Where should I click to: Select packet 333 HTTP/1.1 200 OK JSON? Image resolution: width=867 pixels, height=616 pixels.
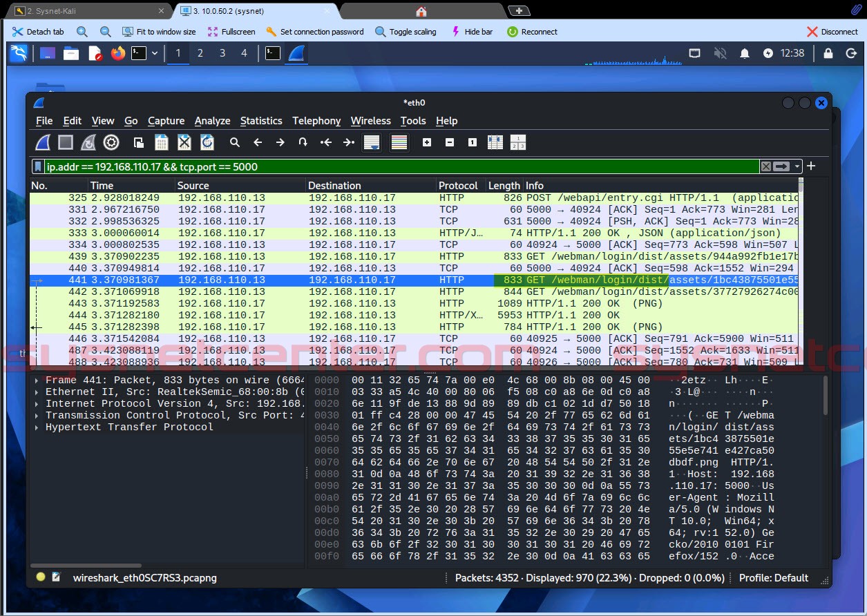coord(414,233)
